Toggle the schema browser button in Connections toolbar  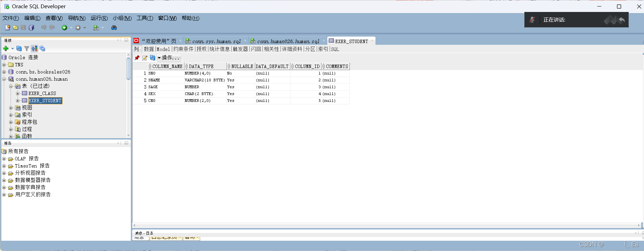tap(35, 49)
